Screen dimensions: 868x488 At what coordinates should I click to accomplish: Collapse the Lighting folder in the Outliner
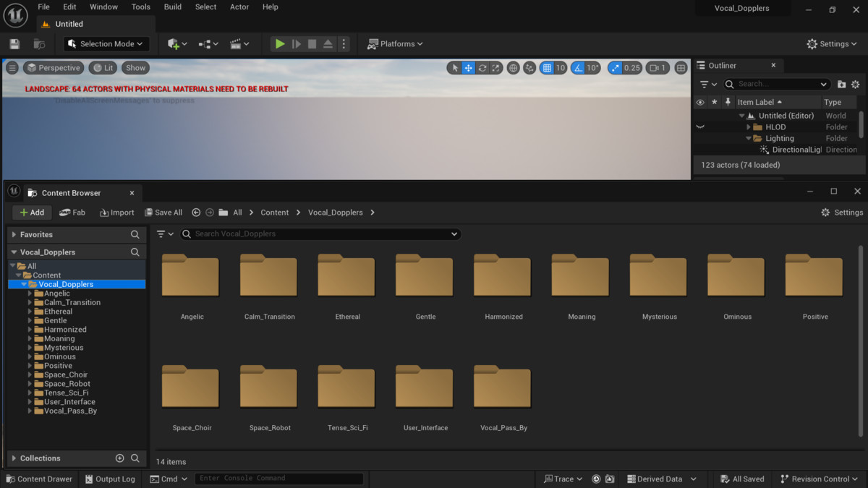(749, 138)
